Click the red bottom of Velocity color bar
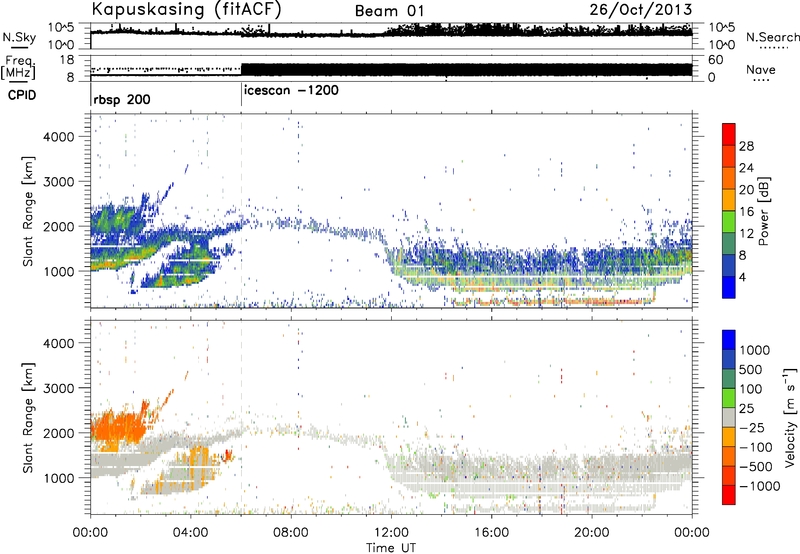800x554 pixels. pyautogui.click(x=729, y=495)
